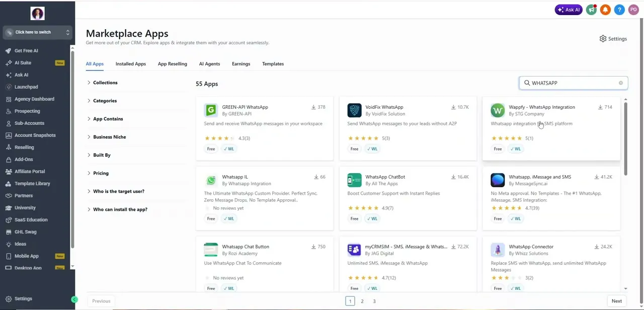The height and width of the screenshot is (310, 644).
Task: Open GHL Swag sidebar icon
Action: pyautogui.click(x=9, y=232)
